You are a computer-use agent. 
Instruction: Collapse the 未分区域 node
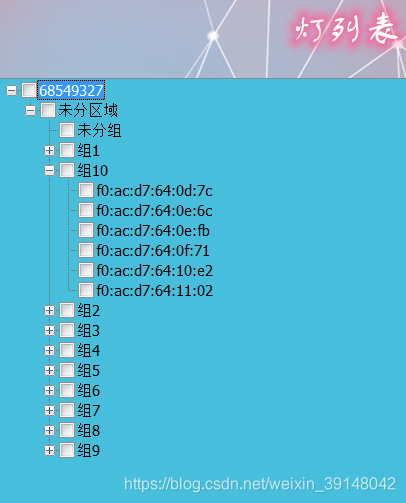30,110
